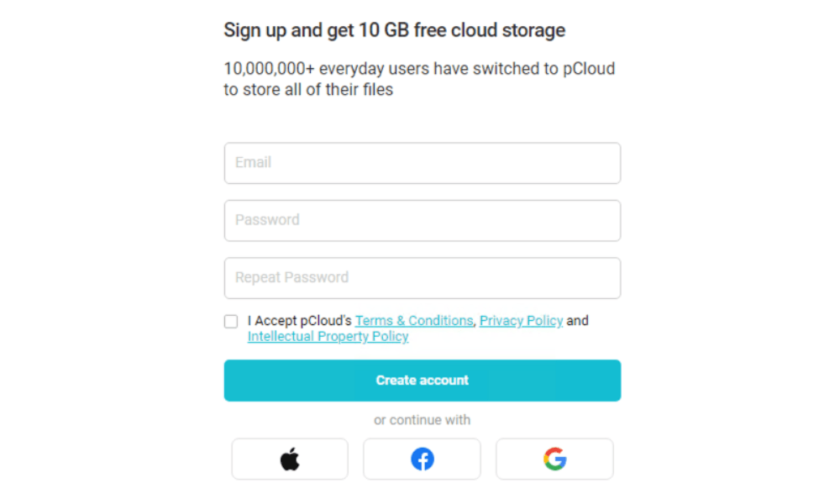Select the blue Facebook login option

click(423, 459)
